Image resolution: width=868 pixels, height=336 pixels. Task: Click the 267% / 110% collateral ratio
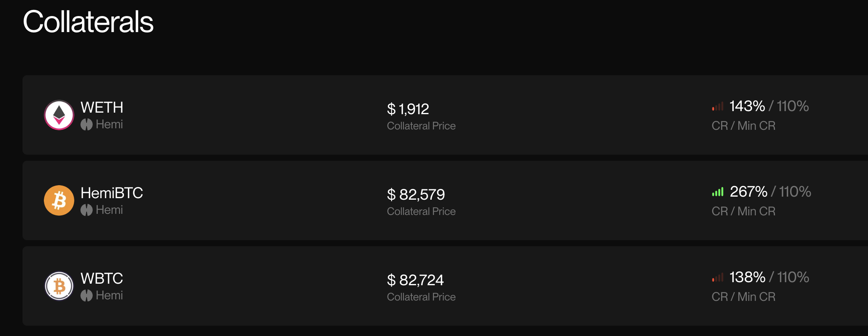[x=770, y=192]
